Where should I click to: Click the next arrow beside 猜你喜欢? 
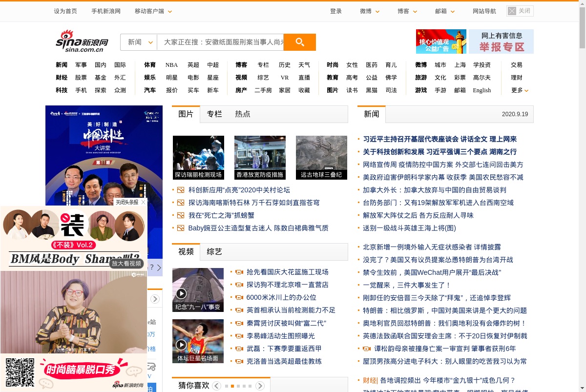[x=260, y=386]
